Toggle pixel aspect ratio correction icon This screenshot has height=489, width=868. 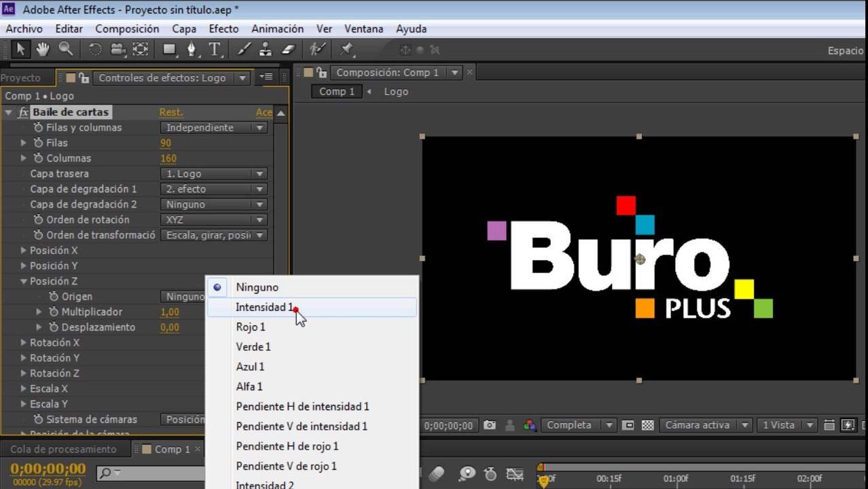pyautogui.click(x=829, y=425)
